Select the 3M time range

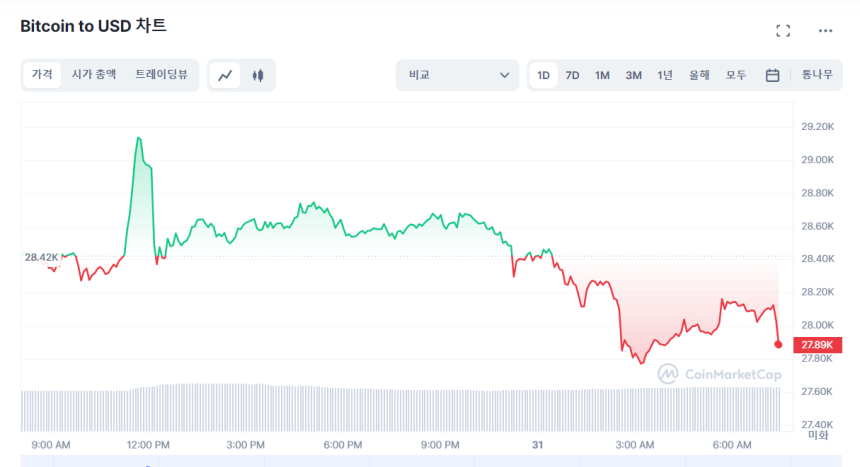click(633, 75)
